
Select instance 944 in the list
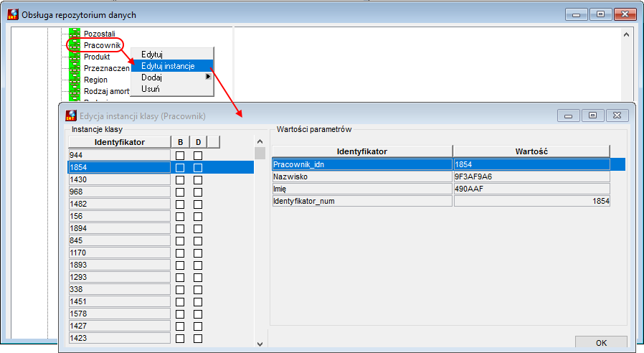coord(119,155)
